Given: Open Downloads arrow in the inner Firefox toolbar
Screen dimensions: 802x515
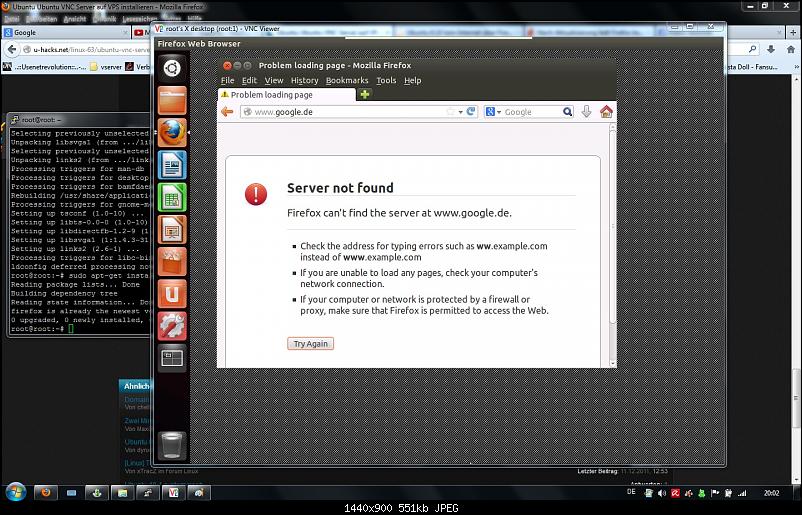Looking at the screenshot, I should point(586,111).
